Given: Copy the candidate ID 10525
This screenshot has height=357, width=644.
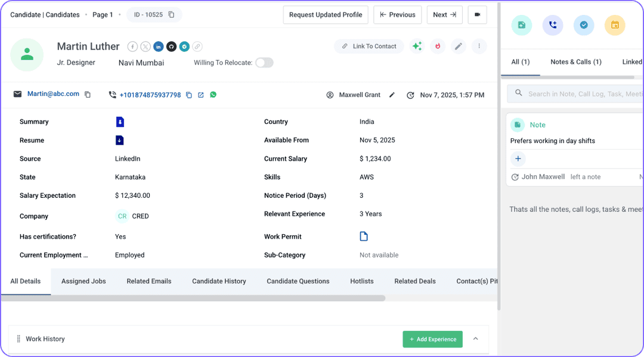Looking at the screenshot, I should [171, 14].
